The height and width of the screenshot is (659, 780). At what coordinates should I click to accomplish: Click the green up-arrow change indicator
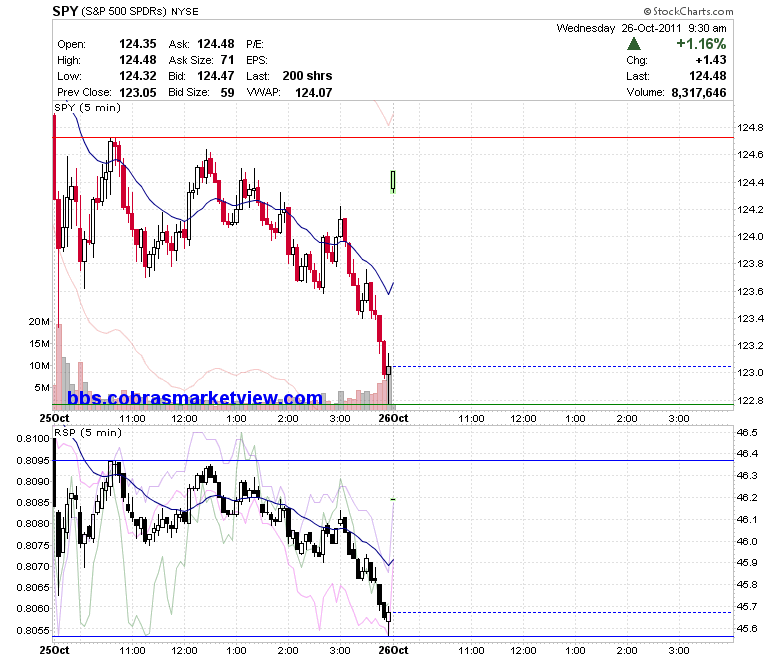point(634,44)
